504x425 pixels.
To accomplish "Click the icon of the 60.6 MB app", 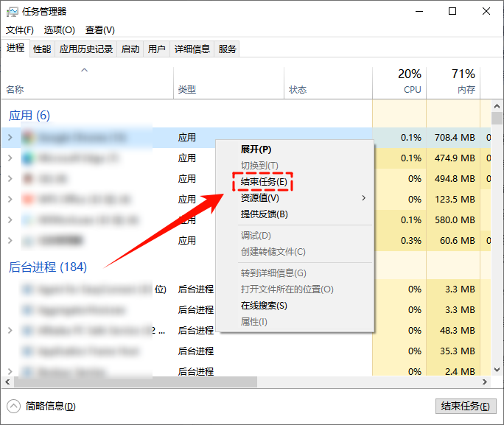I will (x=28, y=240).
